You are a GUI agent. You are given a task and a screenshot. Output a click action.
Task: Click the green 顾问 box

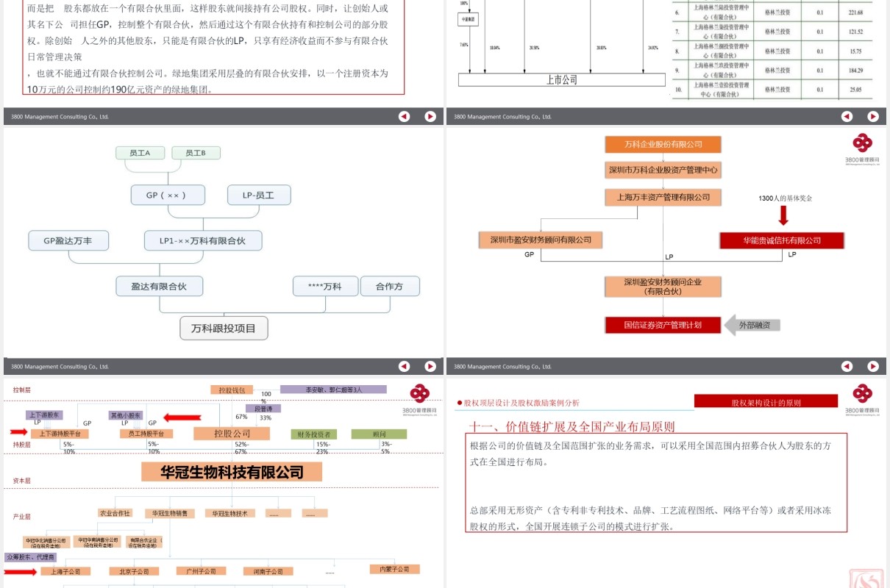pos(379,434)
